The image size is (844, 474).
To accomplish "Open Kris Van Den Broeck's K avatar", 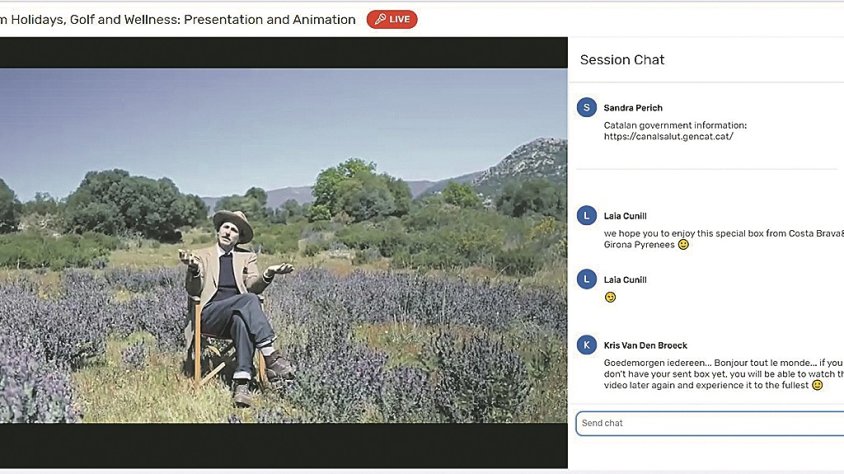I will pyautogui.click(x=587, y=345).
